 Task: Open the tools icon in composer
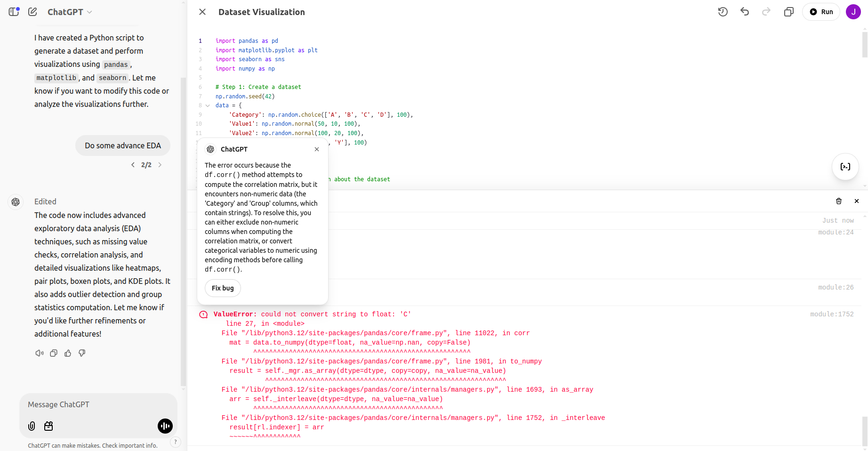[x=48, y=426]
